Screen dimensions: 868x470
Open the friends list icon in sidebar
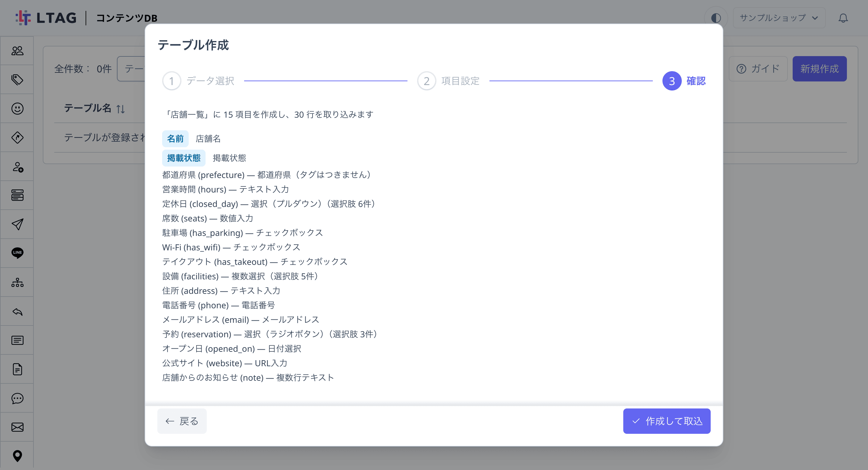coord(17,51)
